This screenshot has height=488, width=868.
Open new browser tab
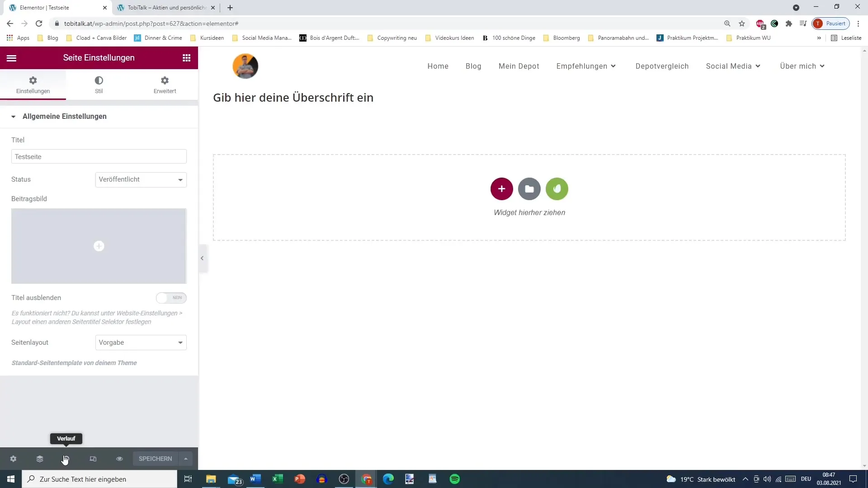pos(230,8)
